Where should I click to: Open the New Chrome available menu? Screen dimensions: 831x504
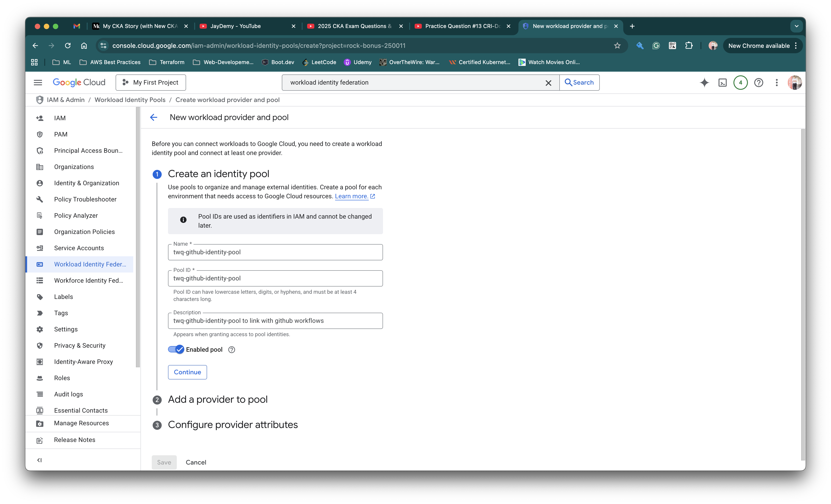[x=763, y=46]
